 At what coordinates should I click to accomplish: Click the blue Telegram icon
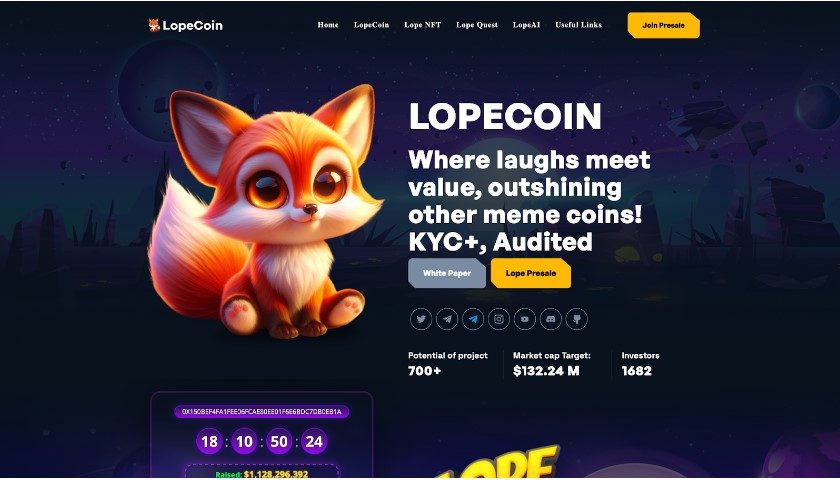tap(472, 319)
